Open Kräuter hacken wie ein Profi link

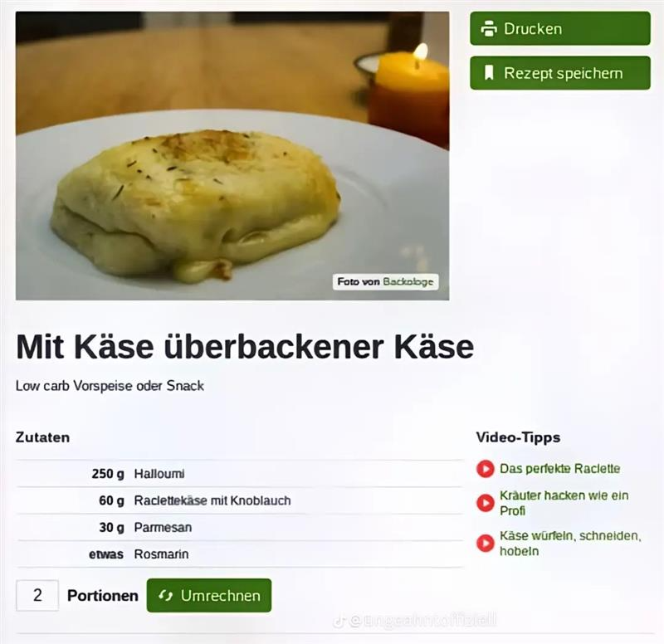[x=564, y=503]
